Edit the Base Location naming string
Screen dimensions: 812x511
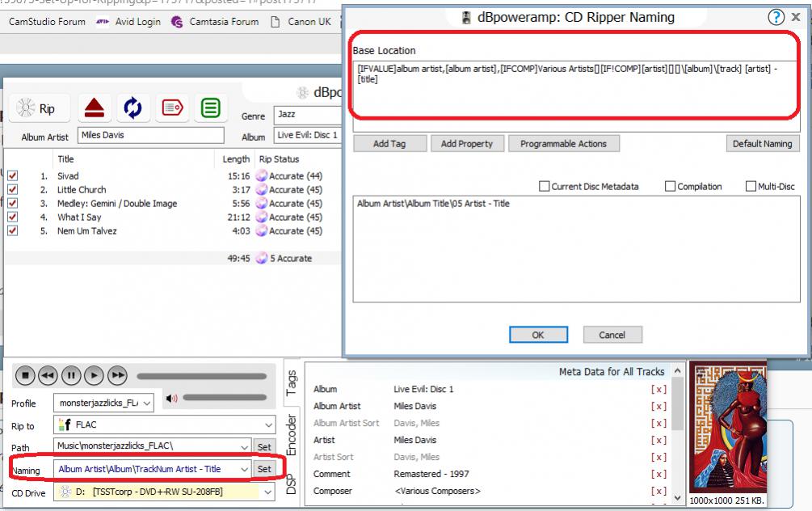[576, 96]
